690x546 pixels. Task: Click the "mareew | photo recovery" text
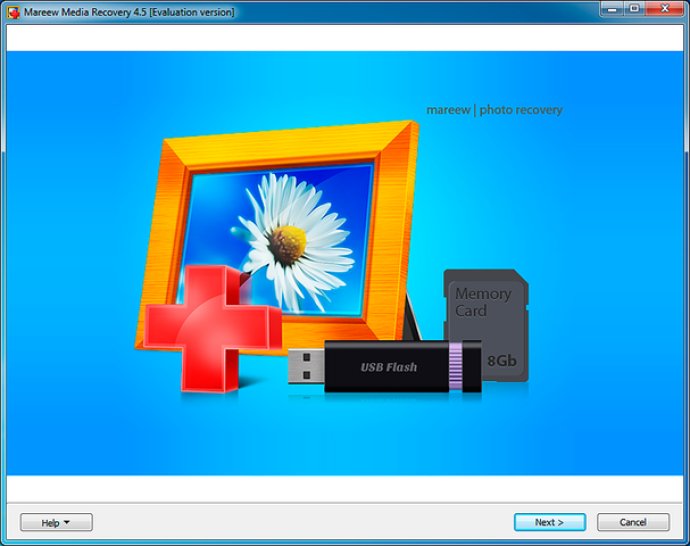(494, 110)
